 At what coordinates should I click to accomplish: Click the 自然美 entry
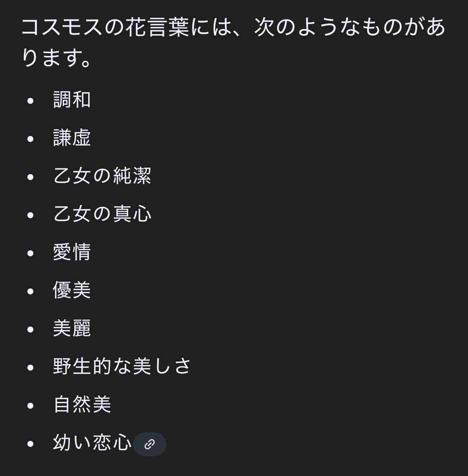[x=82, y=405]
